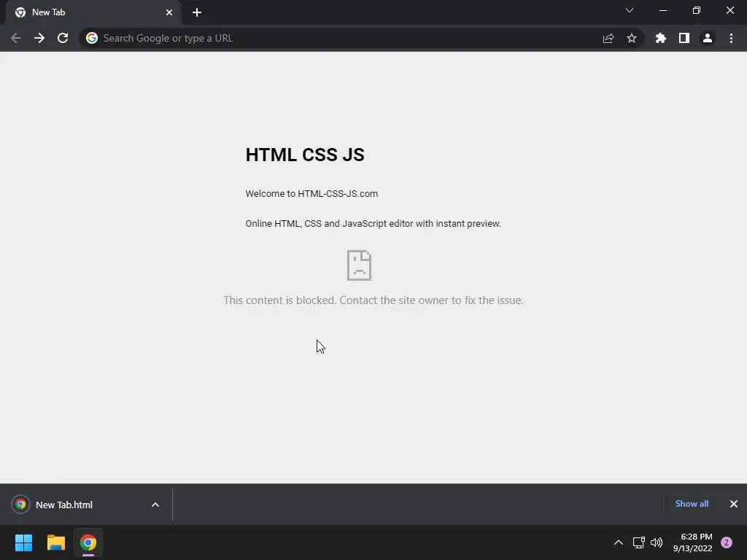747x560 pixels.
Task: Close the New Tab tab
Action: pyautogui.click(x=169, y=12)
